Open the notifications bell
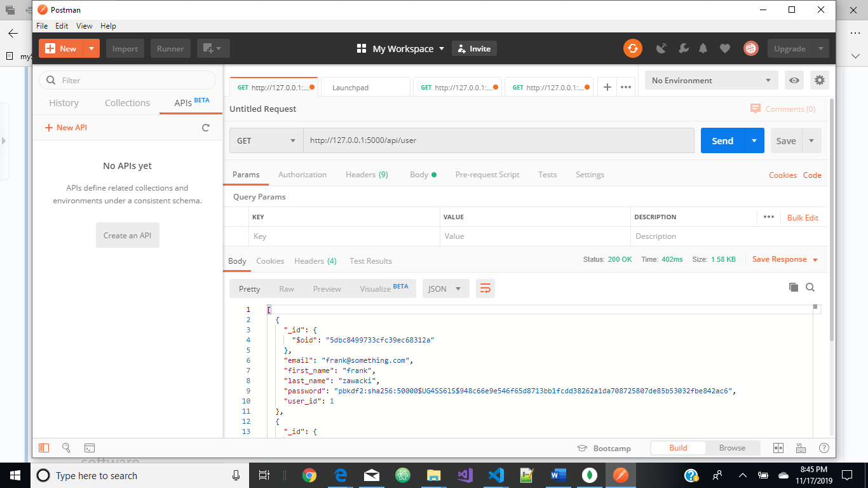 [703, 48]
